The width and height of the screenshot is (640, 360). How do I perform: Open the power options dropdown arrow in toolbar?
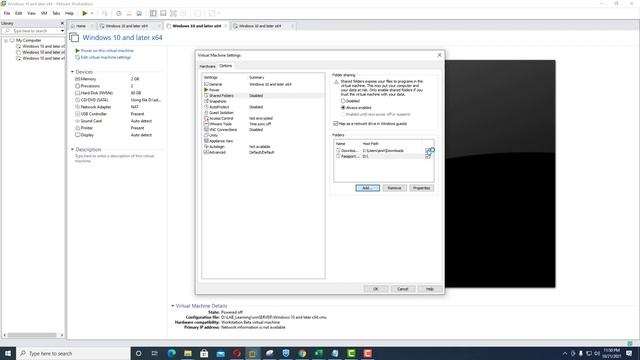92,13
